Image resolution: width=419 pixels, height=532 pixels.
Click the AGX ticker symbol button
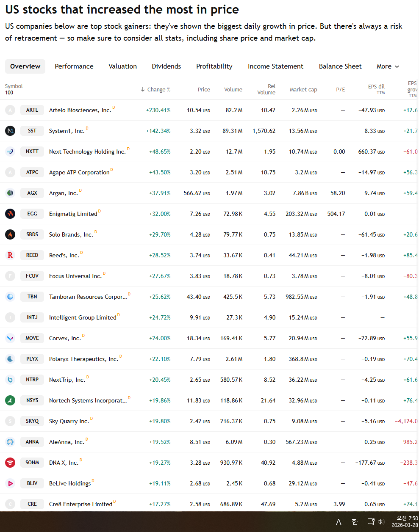point(32,193)
